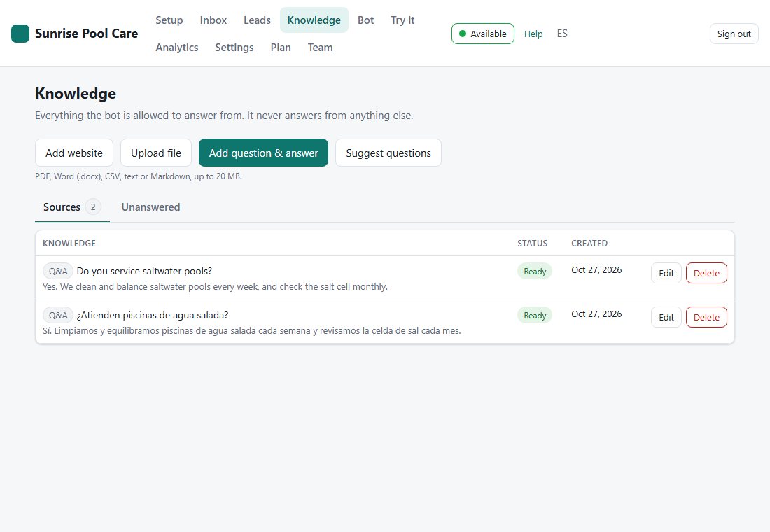This screenshot has width=770, height=532.
Task: Edit the saltwater pools Q&A
Action: coord(666,273)
